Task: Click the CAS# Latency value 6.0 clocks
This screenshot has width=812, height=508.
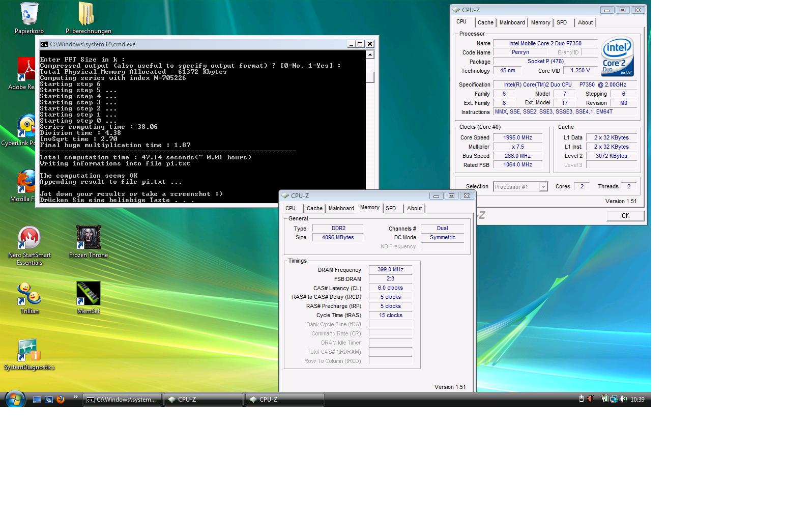Action: [390, 288]
